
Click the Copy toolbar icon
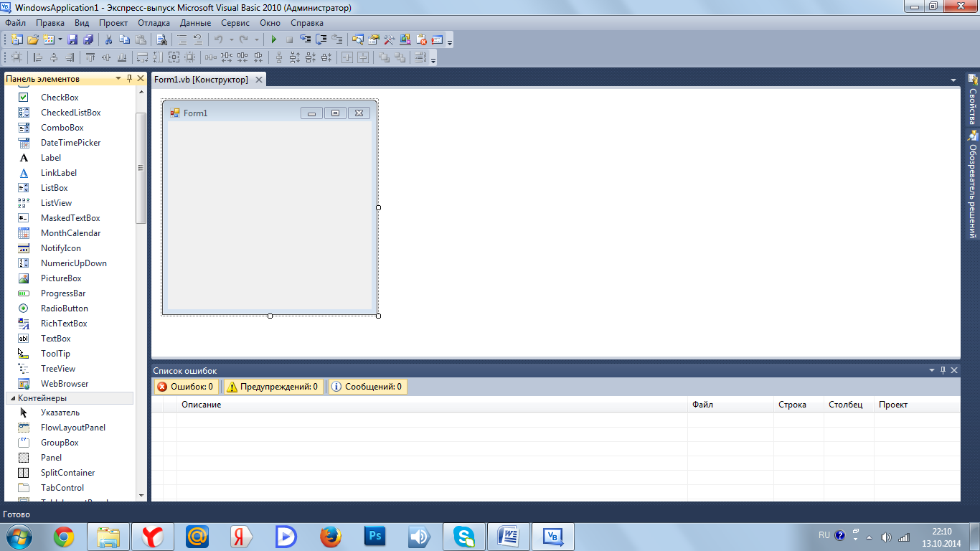[x=124, y=39]
